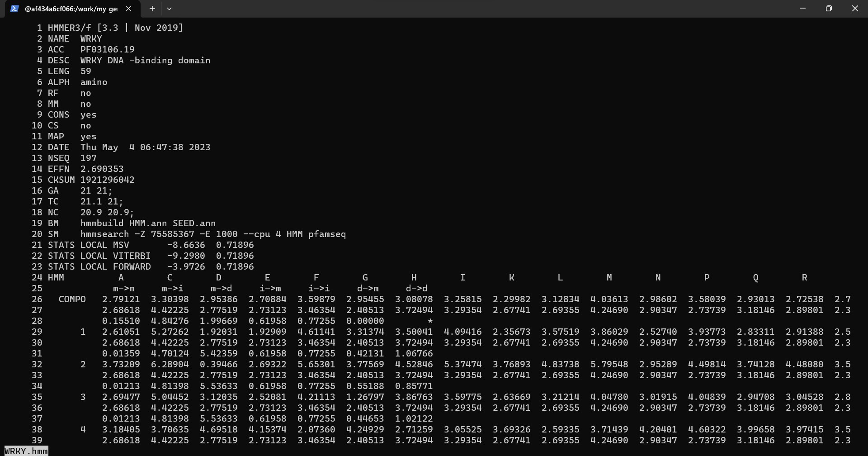Click value '1.26797' in node 3 row

click(x=365, y=397)
